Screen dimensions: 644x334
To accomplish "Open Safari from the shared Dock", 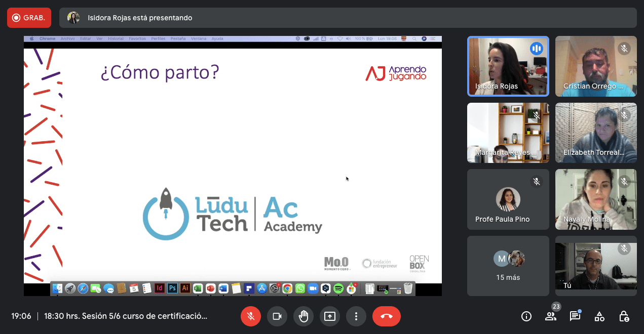I will 83,288.
